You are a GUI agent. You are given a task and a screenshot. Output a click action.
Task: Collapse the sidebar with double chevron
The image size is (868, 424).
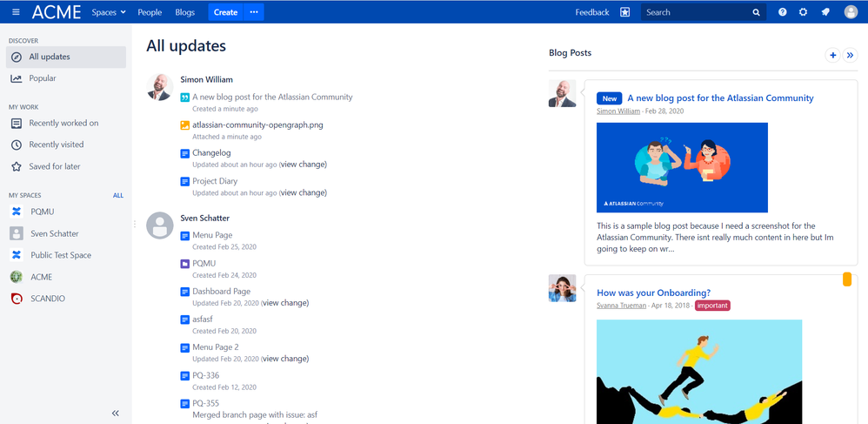point(115,413)
